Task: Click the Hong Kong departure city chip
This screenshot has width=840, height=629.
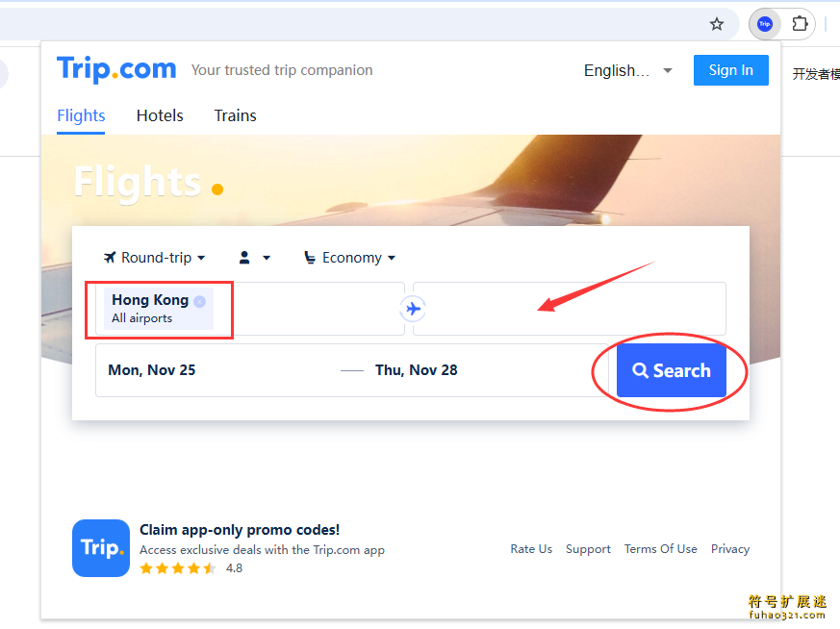Action: pos(158,309)
